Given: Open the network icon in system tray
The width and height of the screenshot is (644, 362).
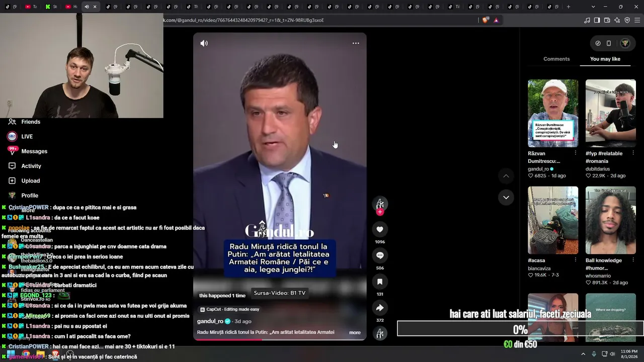Looking at the screenshot, I should coord(604,354).
